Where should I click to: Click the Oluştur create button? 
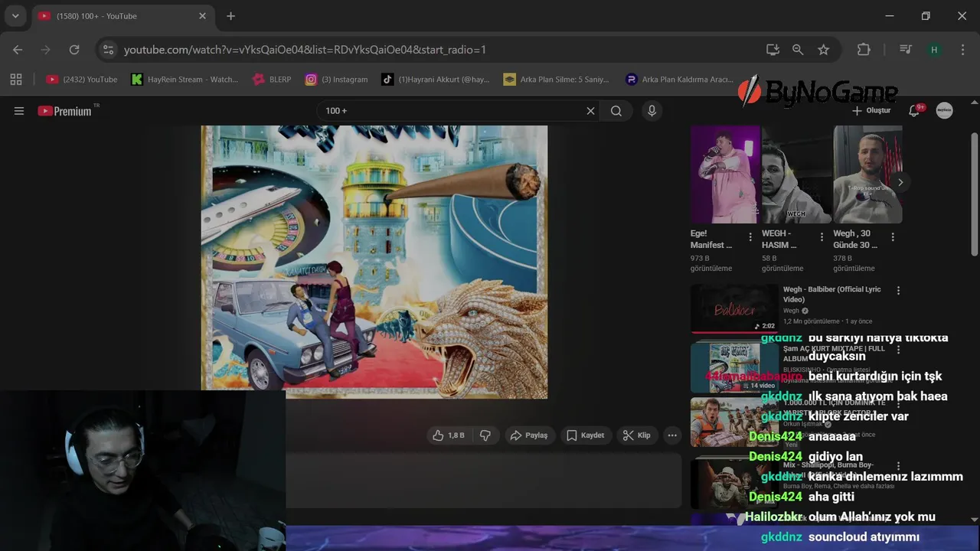[871, 111]
